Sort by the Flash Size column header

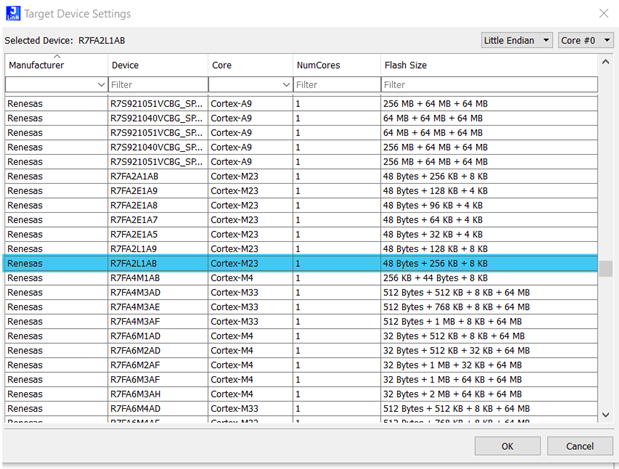pyautogui.click(x=489, y=65)
